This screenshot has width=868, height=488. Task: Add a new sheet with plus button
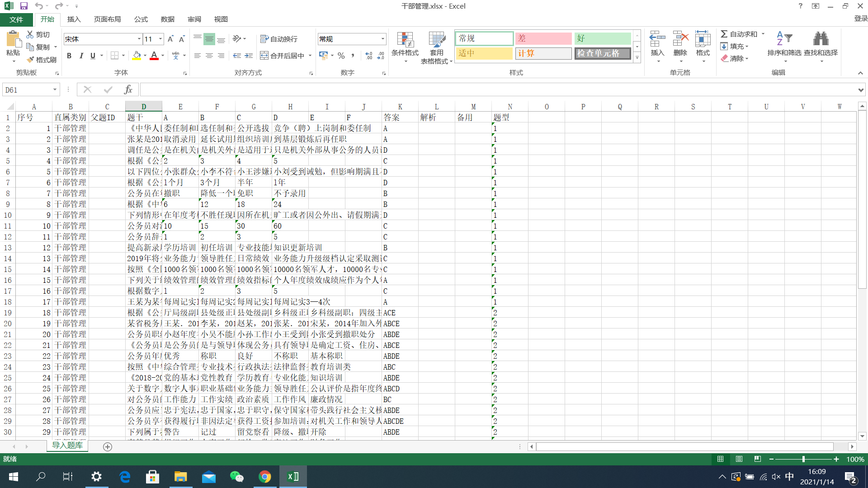(x=108, y=446)
